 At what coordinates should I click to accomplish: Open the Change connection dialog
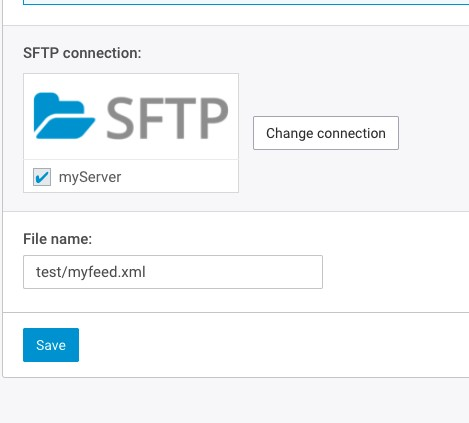(326, 133)
